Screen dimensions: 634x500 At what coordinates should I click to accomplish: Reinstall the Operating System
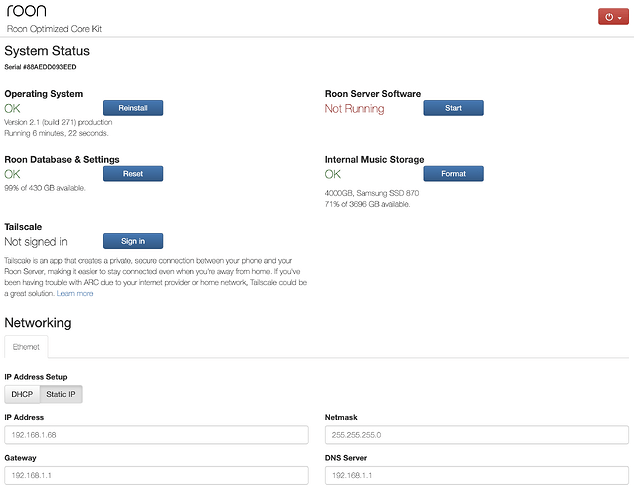pos(133,108)
